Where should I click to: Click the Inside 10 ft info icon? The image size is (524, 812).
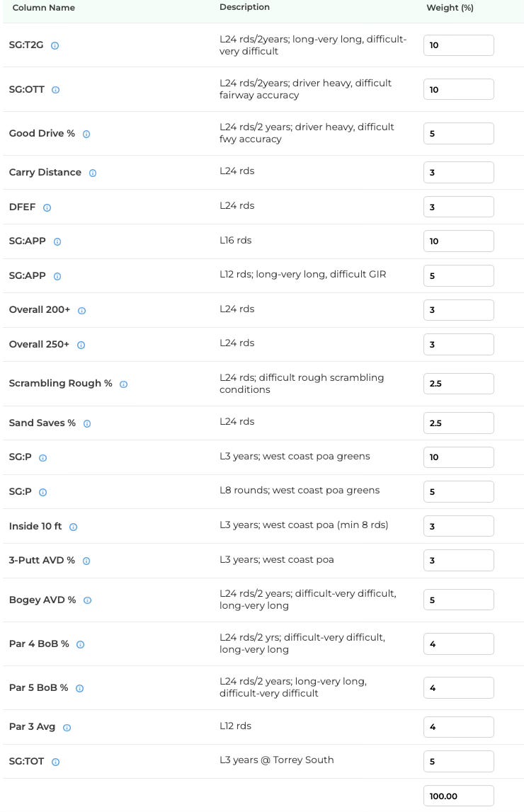point(74,527)
